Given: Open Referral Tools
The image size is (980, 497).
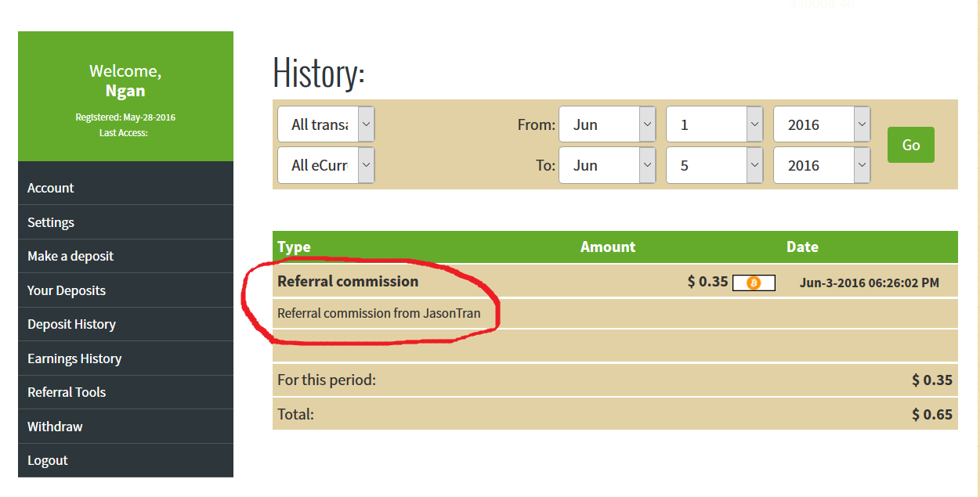Looking at the screenshot, I should 67,392.
